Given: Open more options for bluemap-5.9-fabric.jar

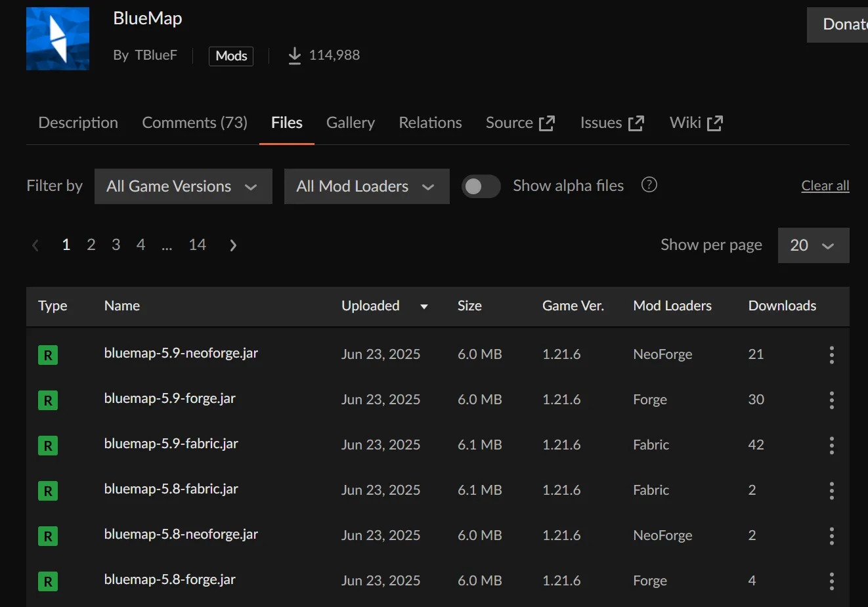Looking at the screenshot, I should click(832, 446).
